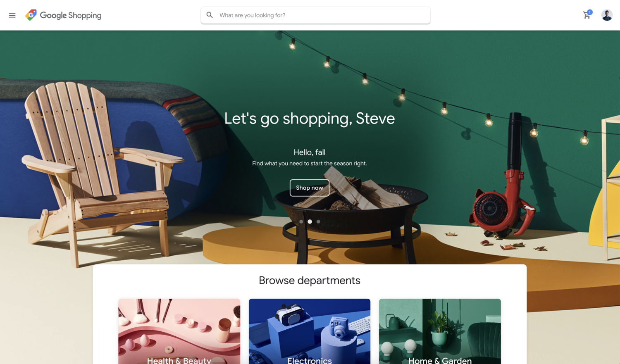
Task: Open the shopping cart
Action: click(586, 16)
